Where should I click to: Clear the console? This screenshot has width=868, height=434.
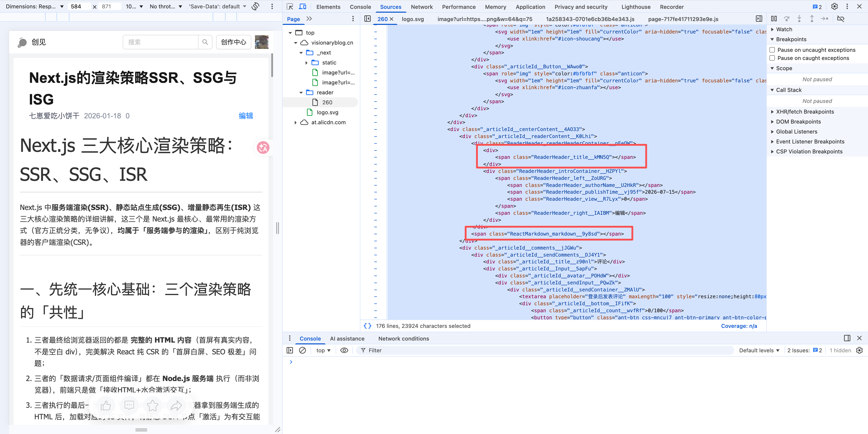coord(303,350)
